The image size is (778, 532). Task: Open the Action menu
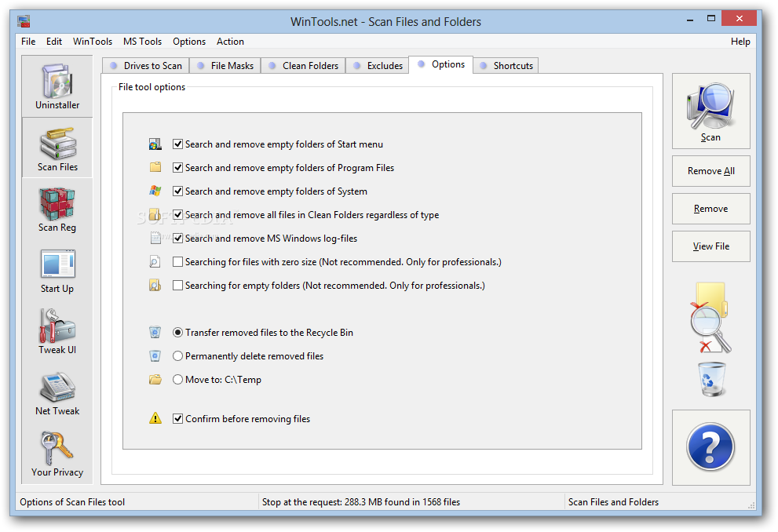tap(230, 41)
